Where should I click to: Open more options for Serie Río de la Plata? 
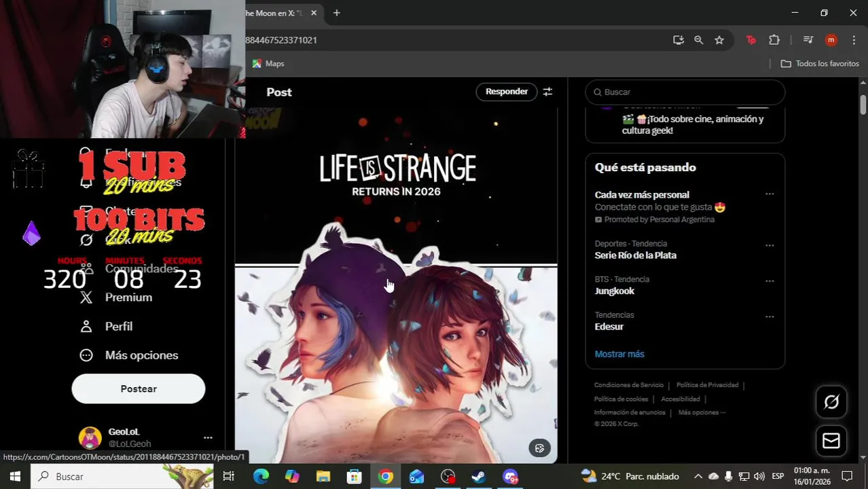770,246
